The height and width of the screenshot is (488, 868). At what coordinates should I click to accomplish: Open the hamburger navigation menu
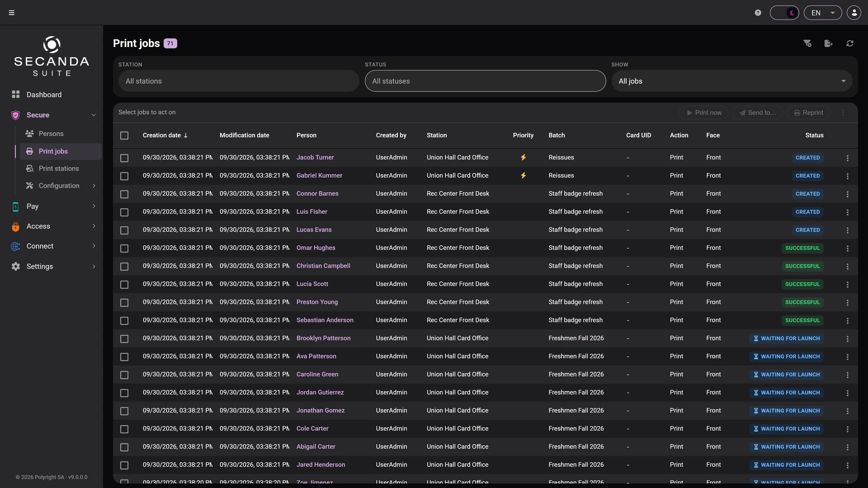tap(12, 13)
